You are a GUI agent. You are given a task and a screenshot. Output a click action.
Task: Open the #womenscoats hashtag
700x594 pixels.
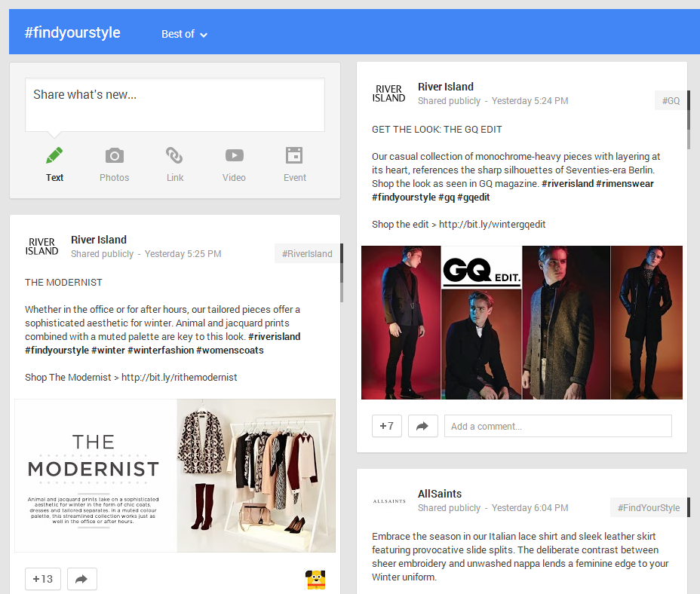230,351
